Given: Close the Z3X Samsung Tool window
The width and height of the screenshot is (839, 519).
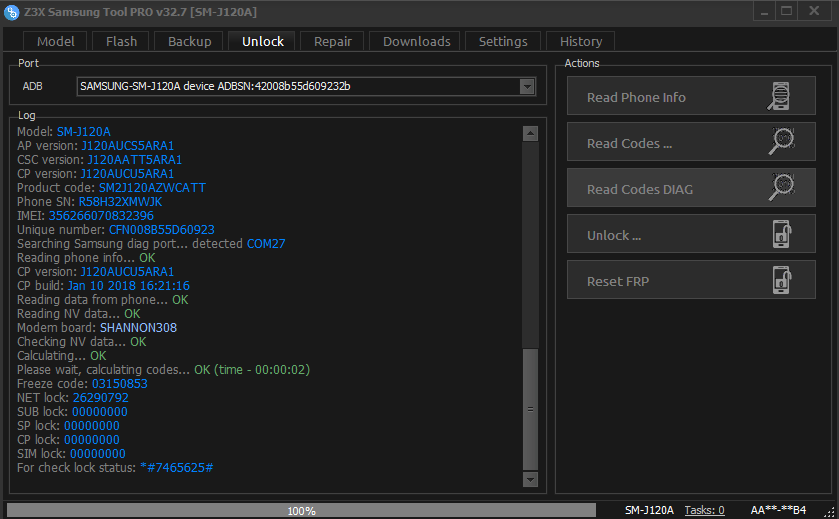Looking at the screenshot, I should 814,11.
